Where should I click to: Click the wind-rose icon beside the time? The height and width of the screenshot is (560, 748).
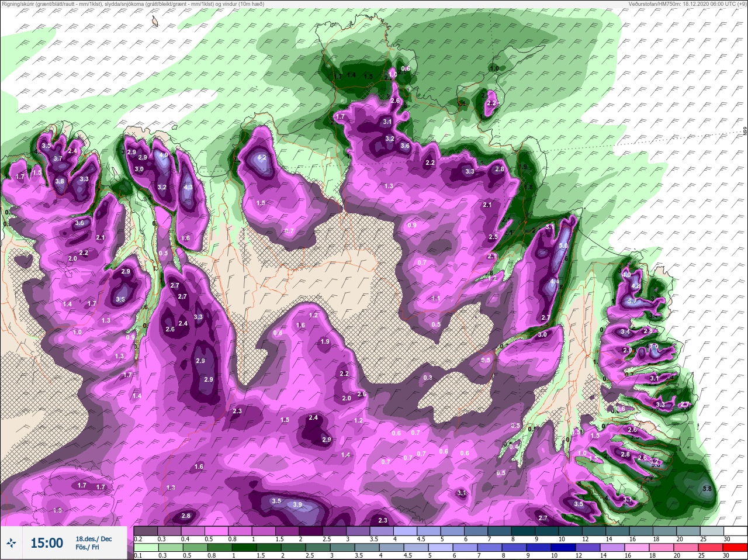(x=12, y=544)
